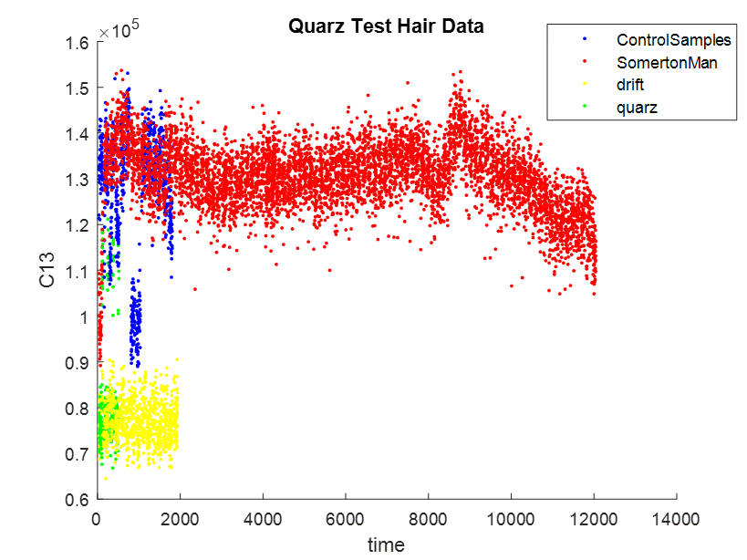Click the 1.6 tick on the y-axis
747x560 pixels.
point(78,43)
